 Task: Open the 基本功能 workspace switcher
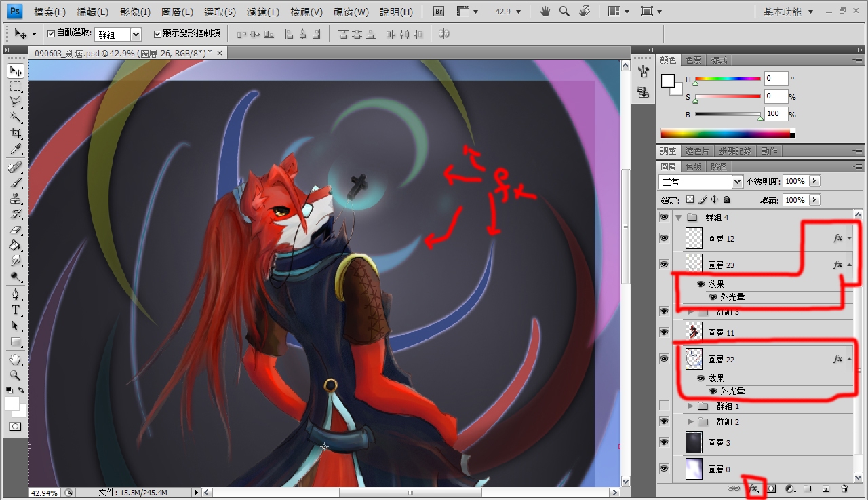tap(787, 12)
